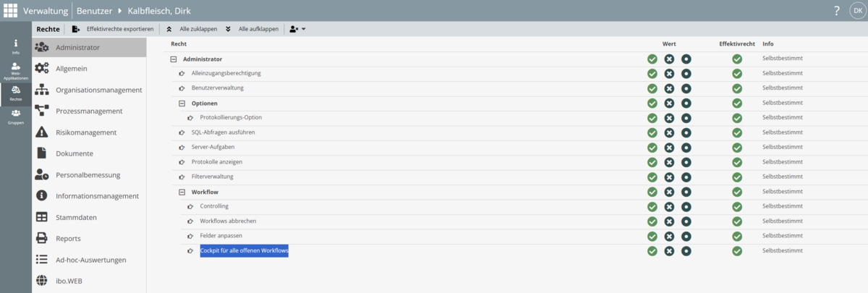Collapse the Workflow tree node
The height and width of the screenshot is (293, 868).
click(182, 192)
